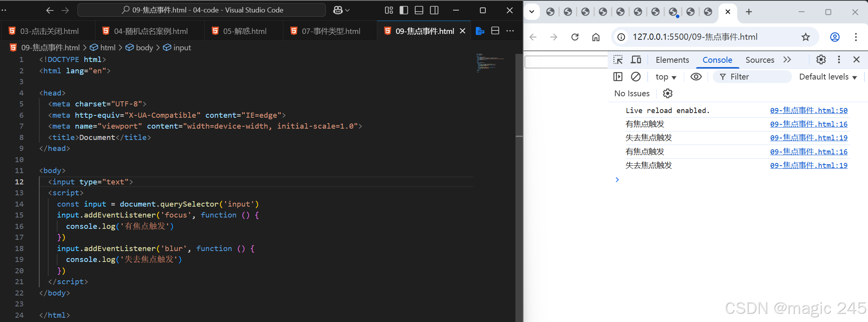Open DevTools settings gear
Image resolution: width=868 pixels, height=322 pixels.
pos(821,60)
